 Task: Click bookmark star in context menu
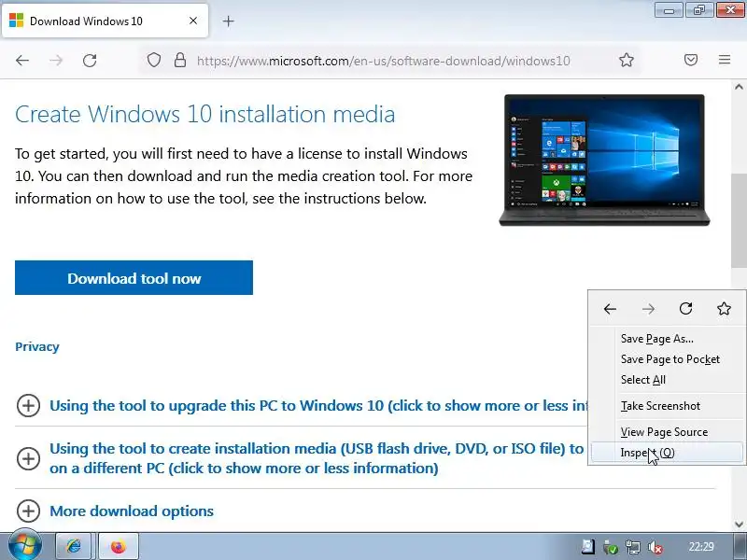pos(724,309)
